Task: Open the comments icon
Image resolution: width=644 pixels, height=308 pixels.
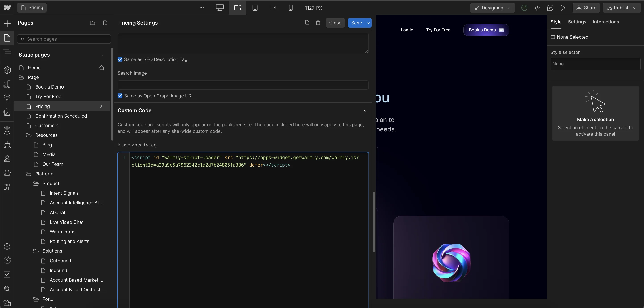Action: click(550, 8)
